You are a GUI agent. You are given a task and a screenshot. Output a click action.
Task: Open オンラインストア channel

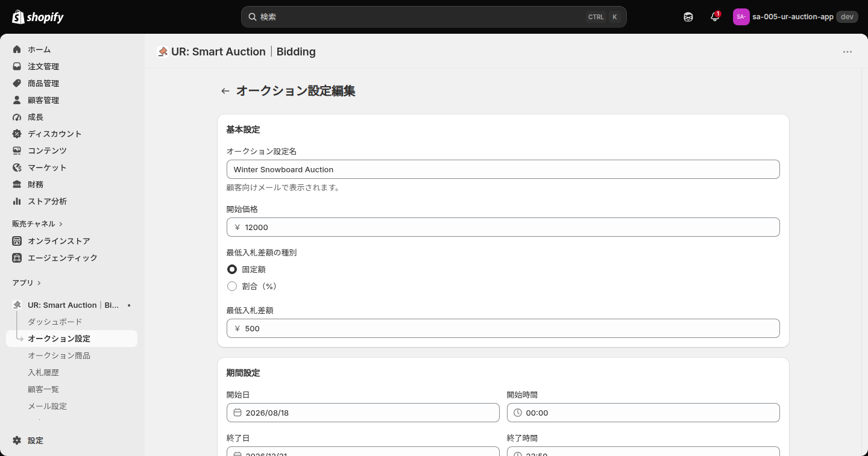pyautogui.click(x=72, y=241)
